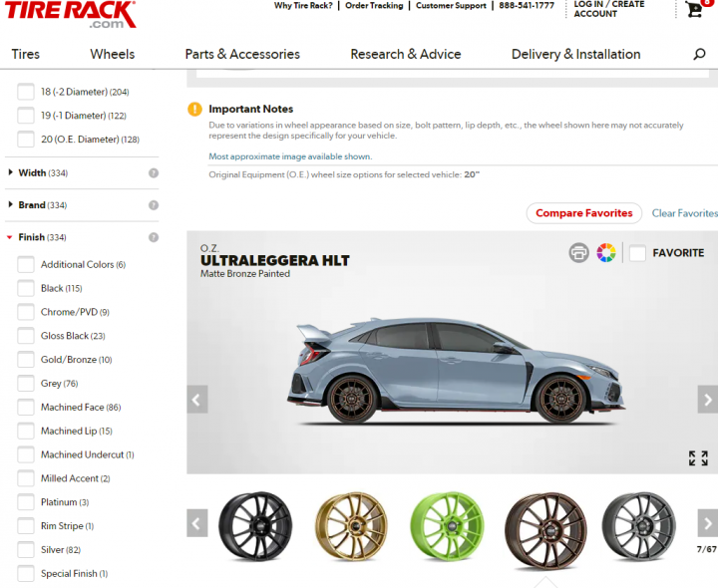
Task: Select the black wheel thumbnail
Action: (x=255, y=526)
